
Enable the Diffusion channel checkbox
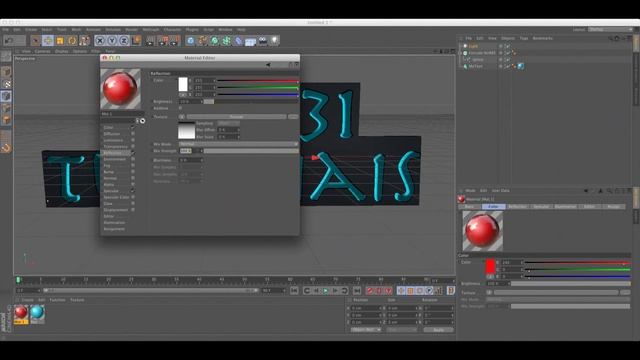point(133,134)
